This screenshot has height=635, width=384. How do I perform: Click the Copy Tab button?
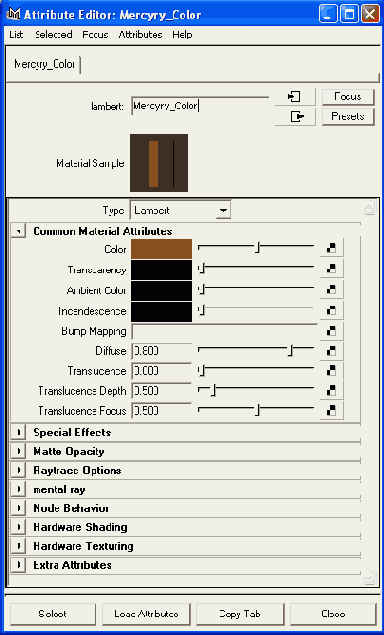coord(240,614)
